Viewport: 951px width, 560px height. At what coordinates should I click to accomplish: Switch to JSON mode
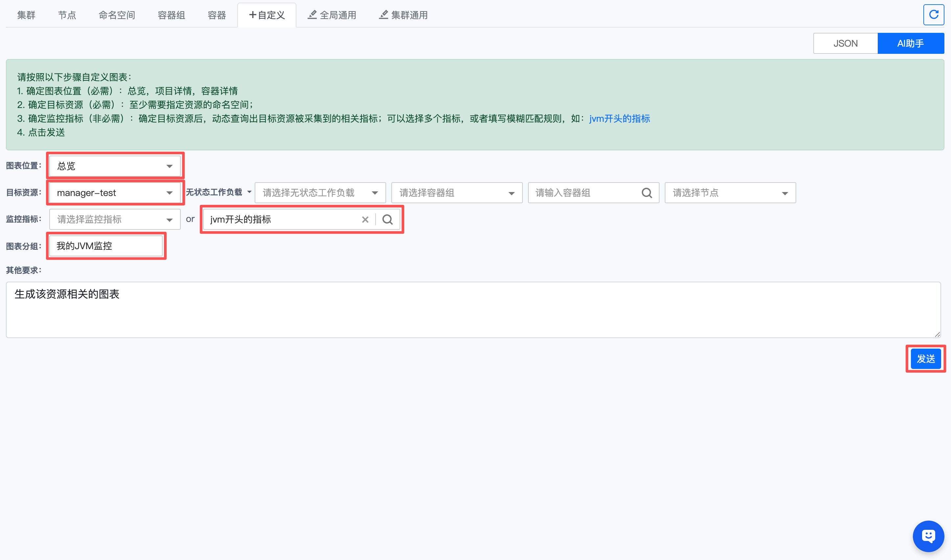pyautogui.click(x=845, y=43)
